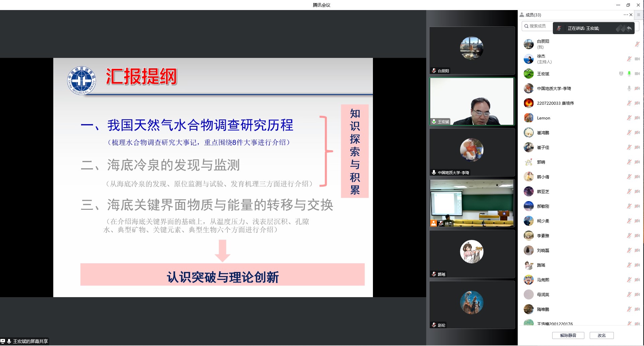Image resolution: width=644 pixels, height=346 pixels.
Task: Search members in the 搜索成员 field
Action: [538, 26]
